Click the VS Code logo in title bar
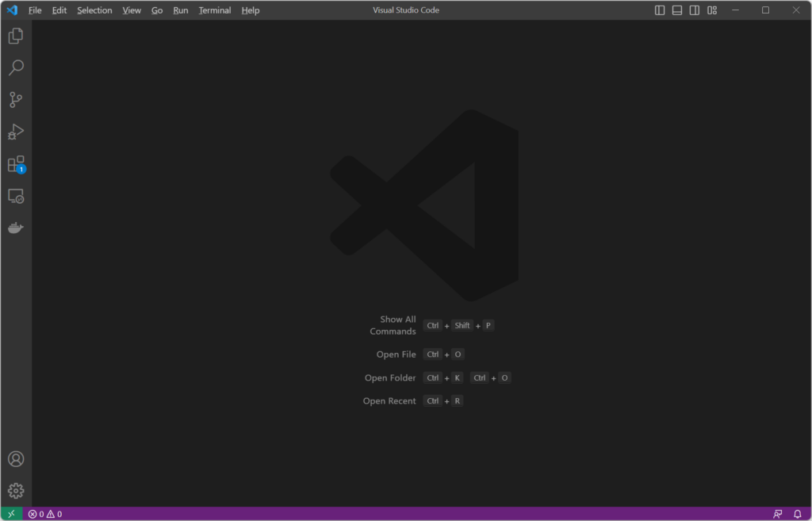Screen dimensions: 812x521 pos(12,10)
